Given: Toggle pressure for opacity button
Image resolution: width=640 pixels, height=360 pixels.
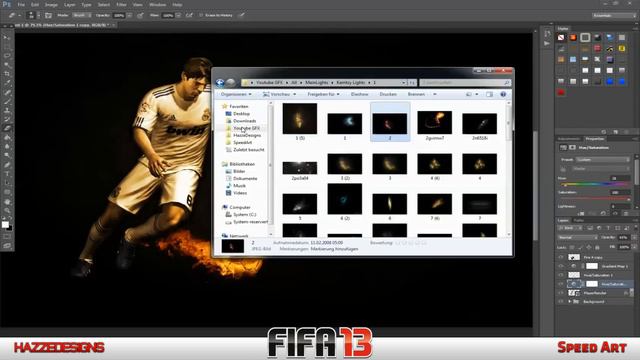Looking at the screenshot, I should tap(140, 16).
